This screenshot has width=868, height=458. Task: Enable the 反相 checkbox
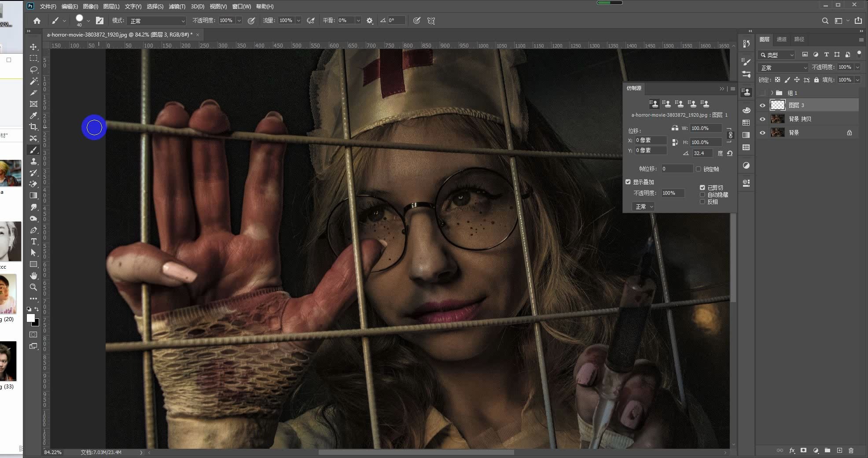[702, 202]
